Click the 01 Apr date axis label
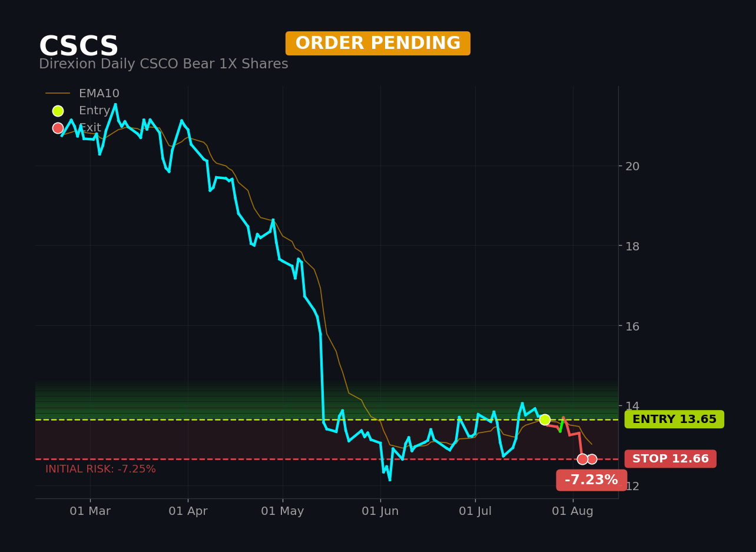The image size is (756, 552). point(188,511)
